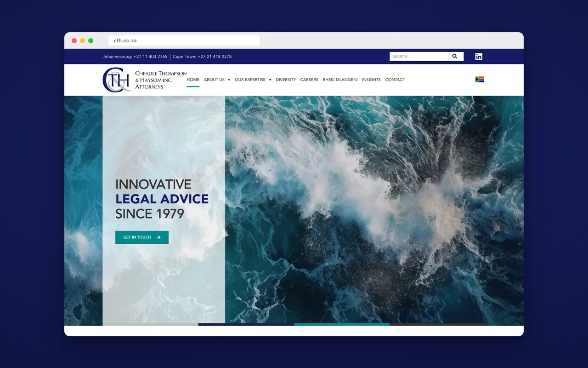
Task: Click the search magnifier icon
Action: (x=455, y=56)
